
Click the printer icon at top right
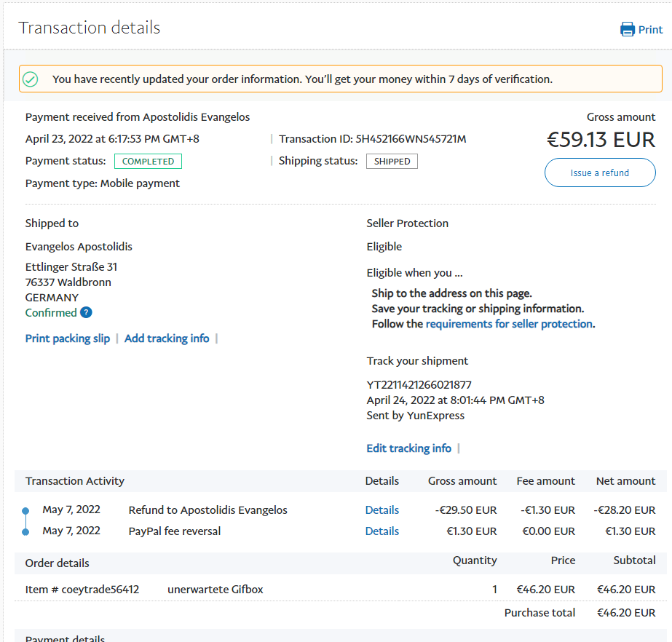627,29
